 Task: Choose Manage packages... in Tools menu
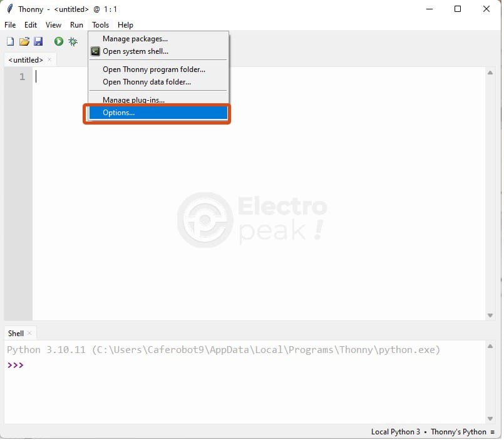135,39
